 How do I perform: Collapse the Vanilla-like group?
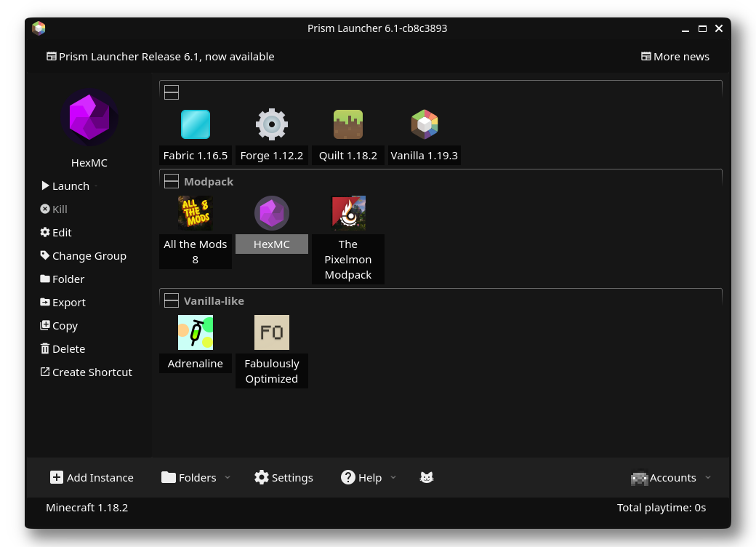pos(172,300)
